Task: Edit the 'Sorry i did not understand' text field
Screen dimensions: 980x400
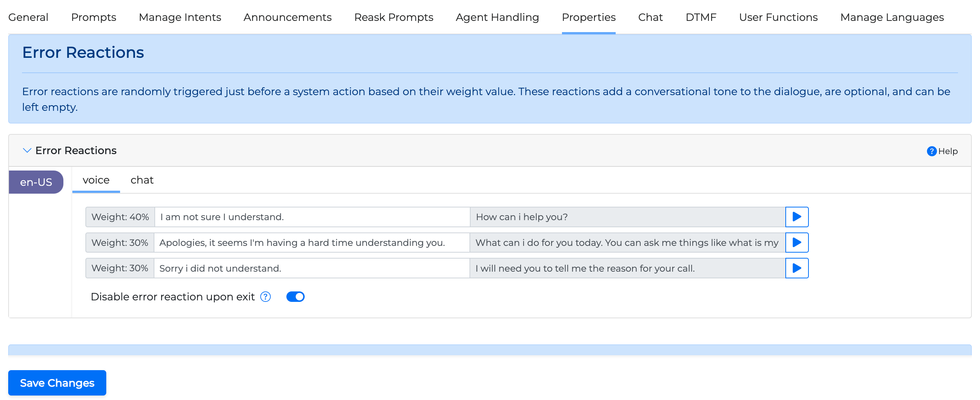Action: pyautogui.click(x=312, y=268)
